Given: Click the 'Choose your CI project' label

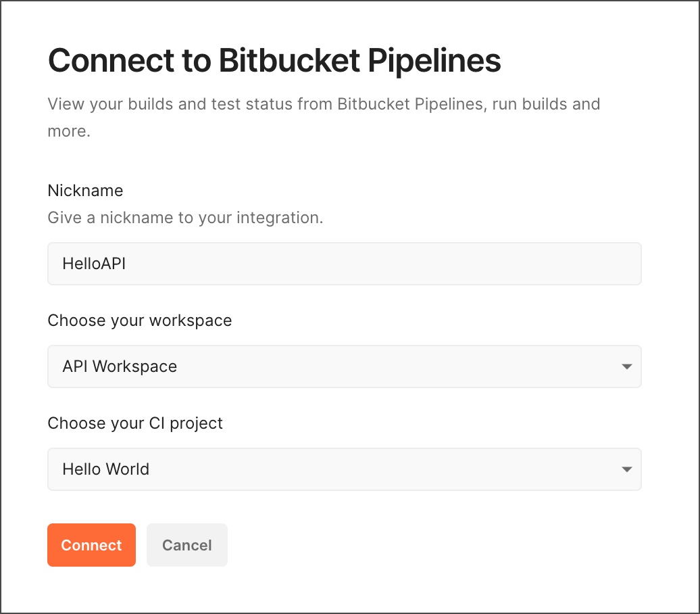Looking at the screenshot, I should (x=134, y=423).
